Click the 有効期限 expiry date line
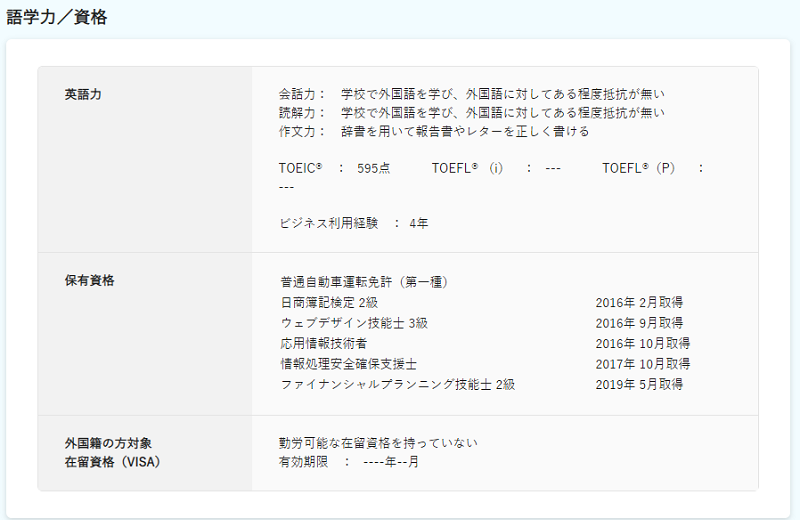The width and height of the screenshot is (800, 520). pyautogui.click(x=349, y=463)
